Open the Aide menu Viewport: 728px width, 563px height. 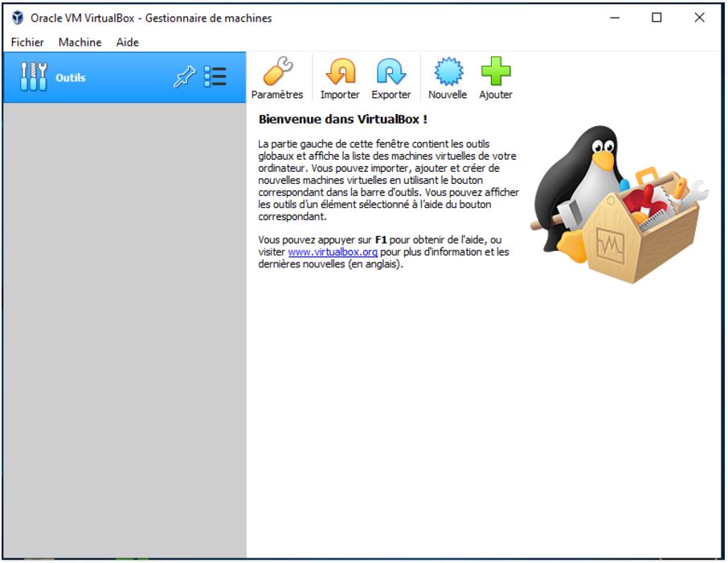127,43
